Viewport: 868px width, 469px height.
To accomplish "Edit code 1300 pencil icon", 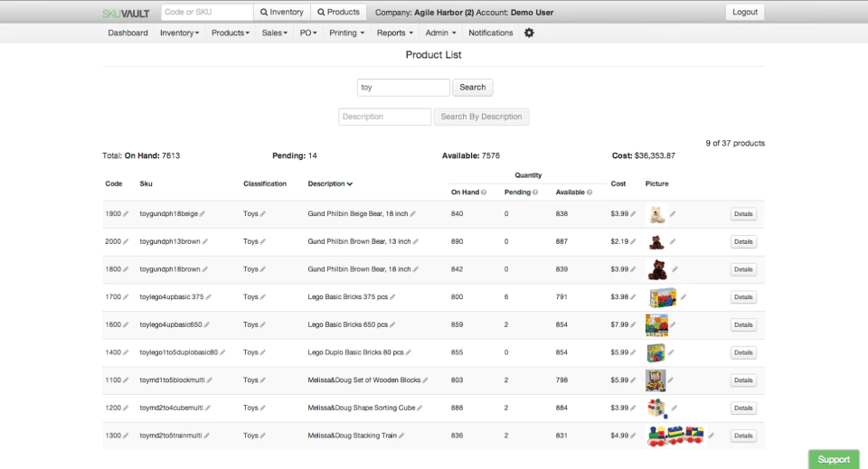I will (x=126, y=436).
